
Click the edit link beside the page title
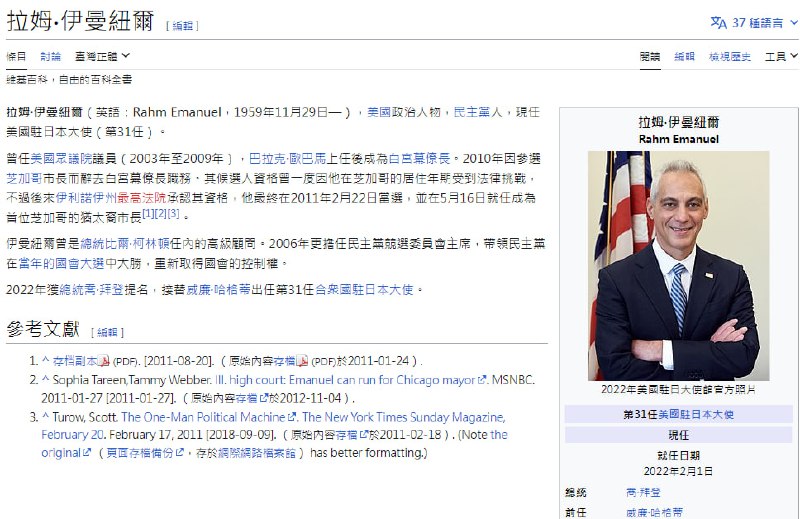coord(182,26)
